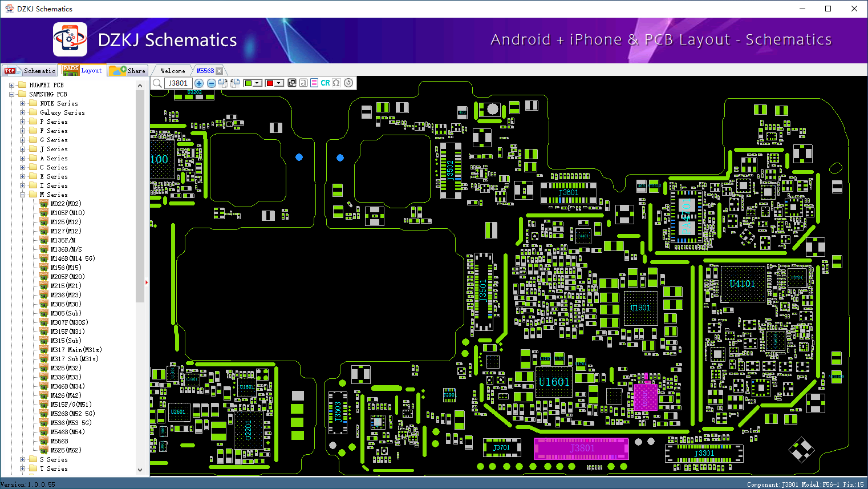The image size is (868, 489).
Task: Open the M022(M02) layout file
Action: (66, 204)
